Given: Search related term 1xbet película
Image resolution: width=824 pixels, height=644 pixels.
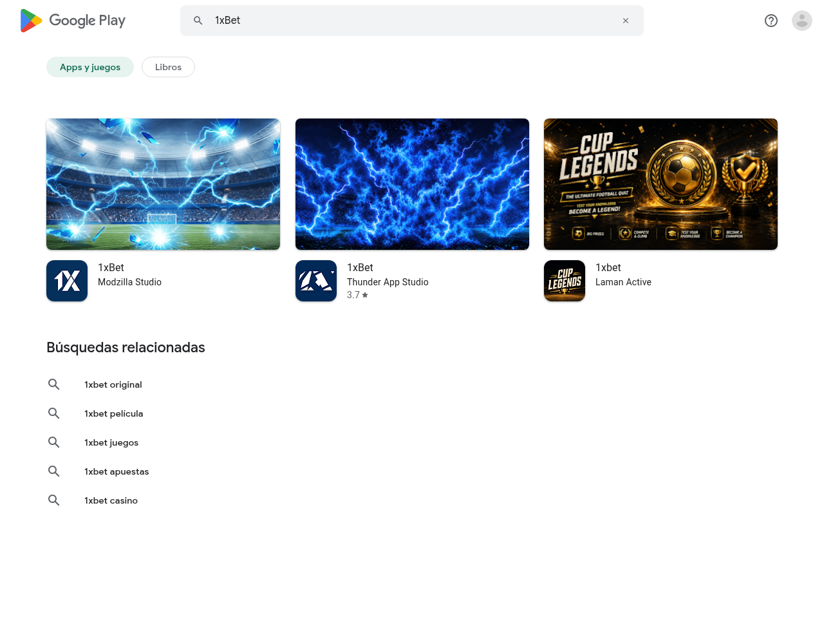Looking at the screenshot, I should click(114, 413).
